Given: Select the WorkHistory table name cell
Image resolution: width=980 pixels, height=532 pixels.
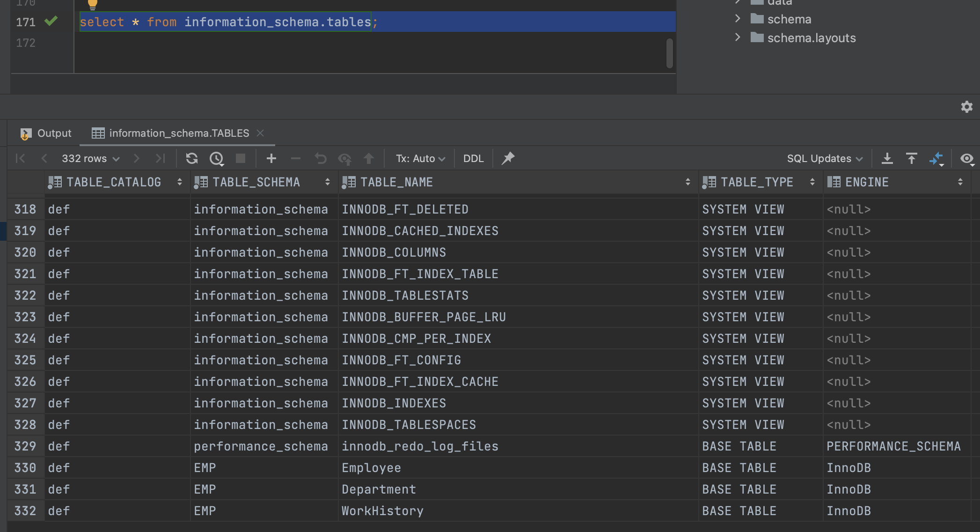Looking at the screenshot, I should pos(382,511).
